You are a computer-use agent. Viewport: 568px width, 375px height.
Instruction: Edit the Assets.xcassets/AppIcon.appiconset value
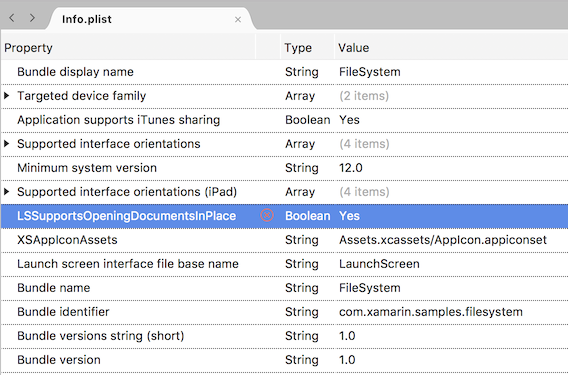(x=443, y=240)
